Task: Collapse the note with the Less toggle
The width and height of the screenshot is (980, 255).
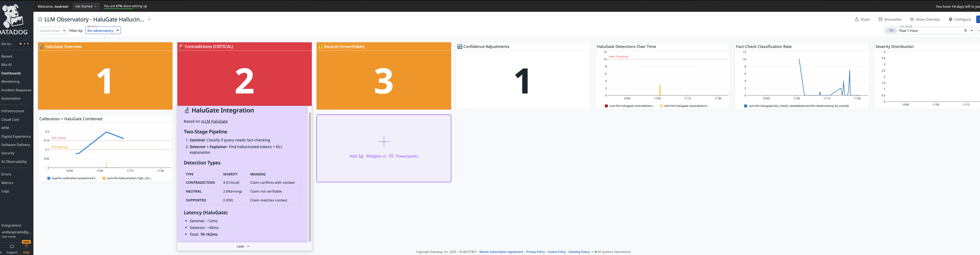Action: (x=243, y=246)
